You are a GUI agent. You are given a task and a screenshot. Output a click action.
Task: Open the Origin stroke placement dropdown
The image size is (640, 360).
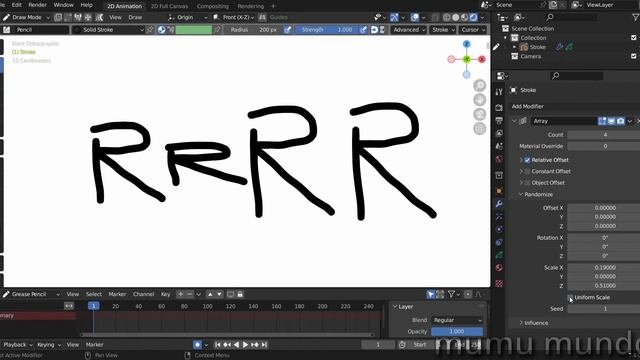click(x=187, y=18)
